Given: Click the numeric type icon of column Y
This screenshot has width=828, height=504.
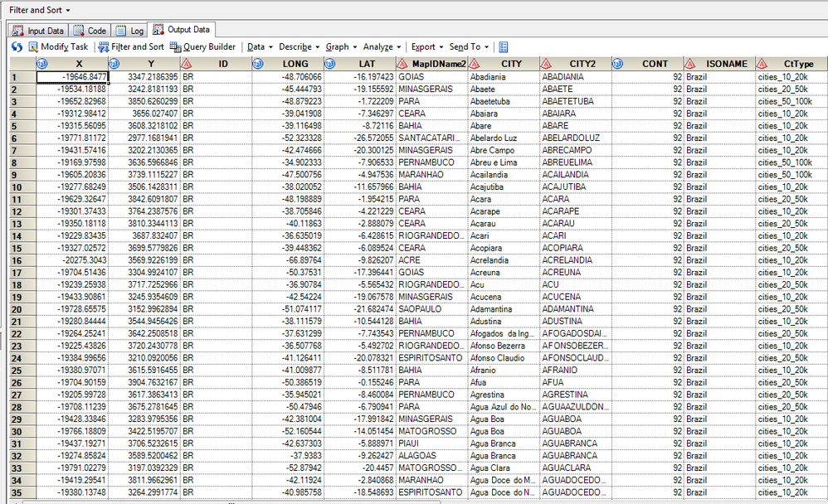Looking at the screenshot, I should click(114, 64).
